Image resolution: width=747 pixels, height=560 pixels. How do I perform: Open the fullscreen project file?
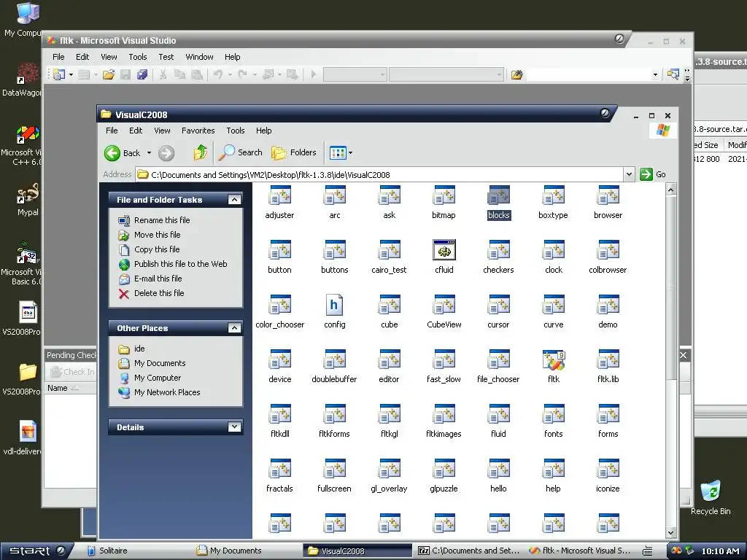334,475
